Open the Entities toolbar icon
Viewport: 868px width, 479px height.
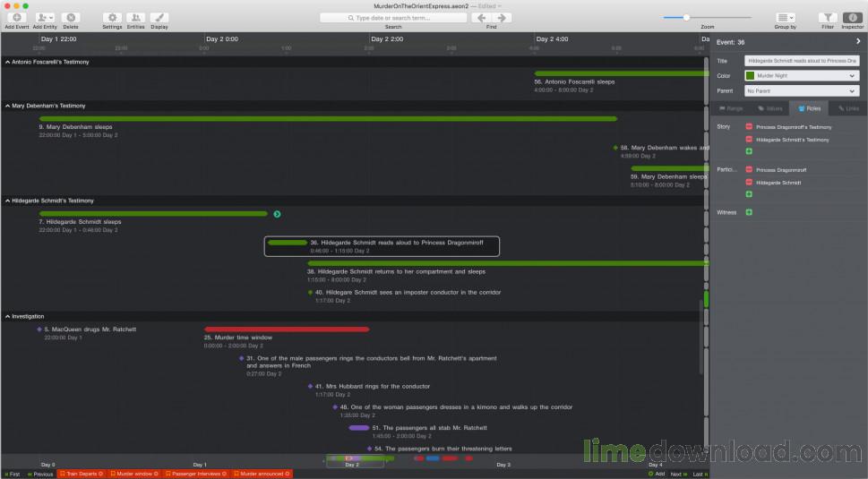coord(135,18)
